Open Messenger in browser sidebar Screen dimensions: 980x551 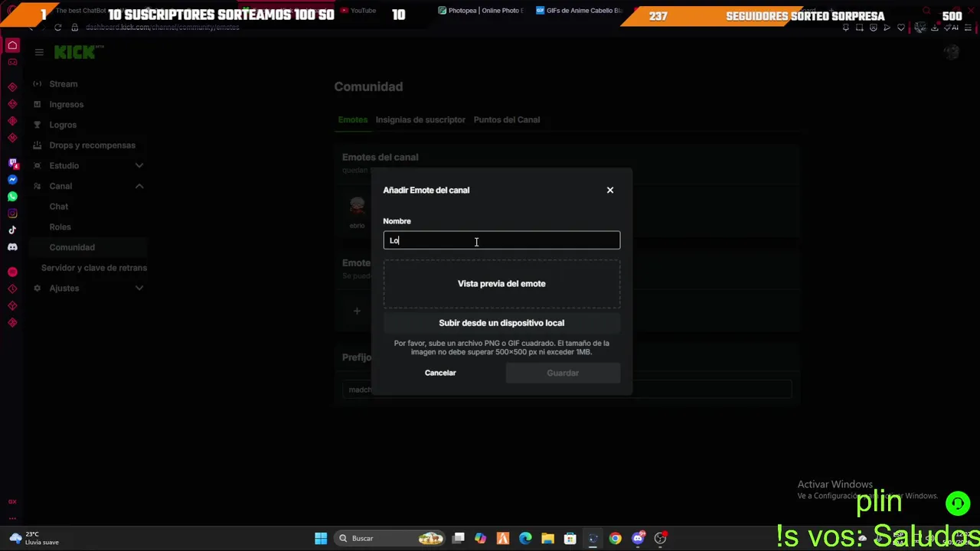[x=12, y=180]
